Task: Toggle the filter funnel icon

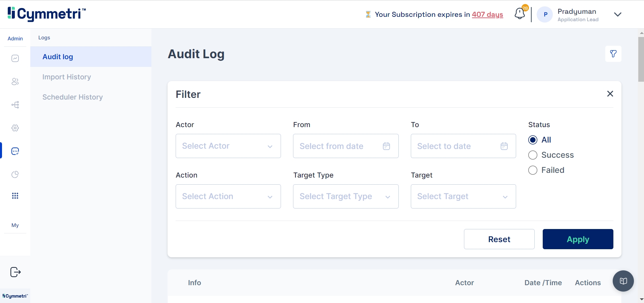Action: (613, 54)
